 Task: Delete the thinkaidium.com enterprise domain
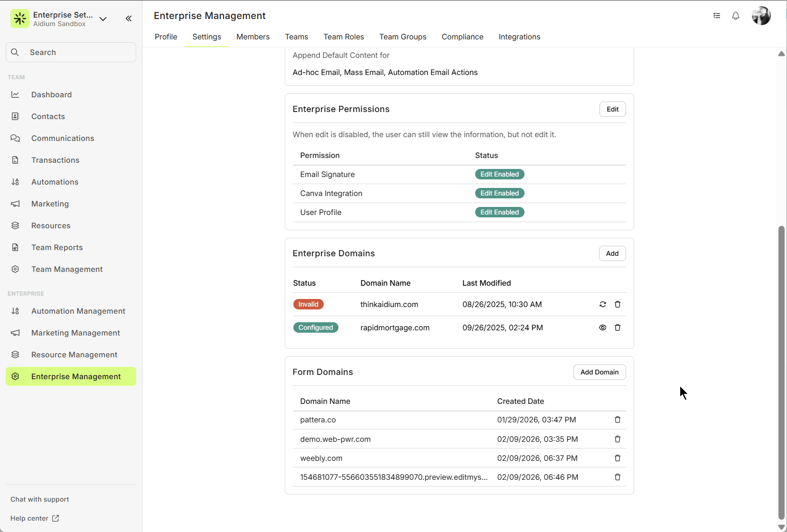point(618,304)
